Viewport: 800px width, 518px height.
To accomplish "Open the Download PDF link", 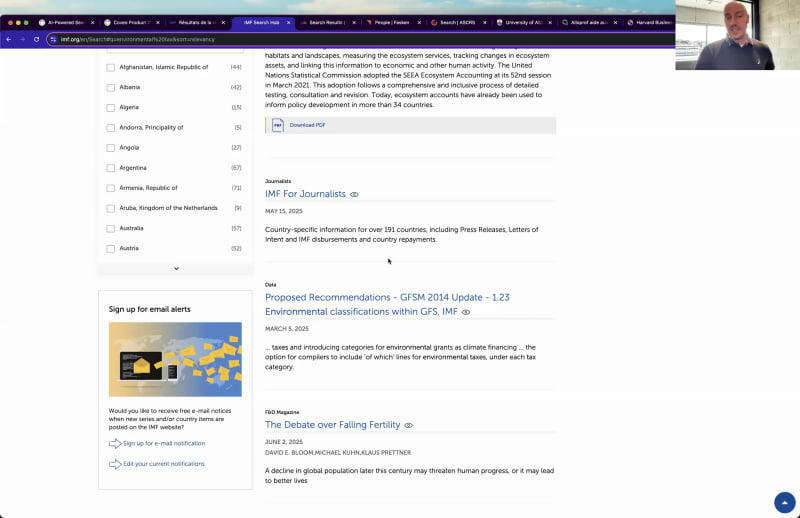I will click(307, 125).
